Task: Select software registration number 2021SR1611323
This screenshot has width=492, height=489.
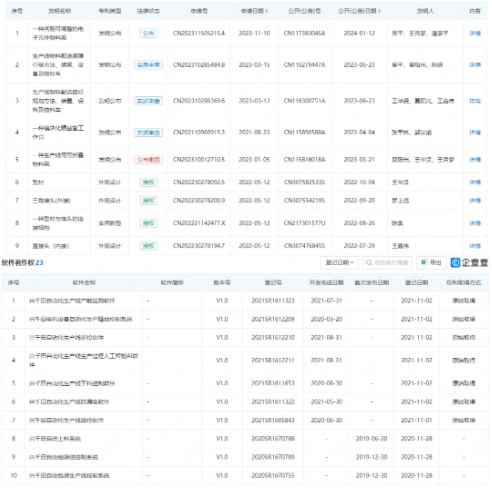Action: pyautogui.click(x=273, y=301)
